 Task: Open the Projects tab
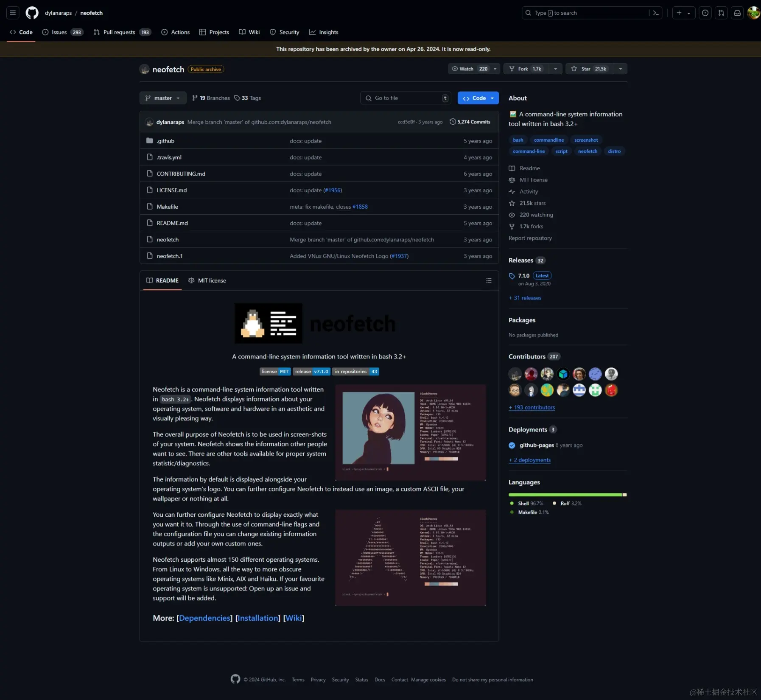(x=214, y=32)
